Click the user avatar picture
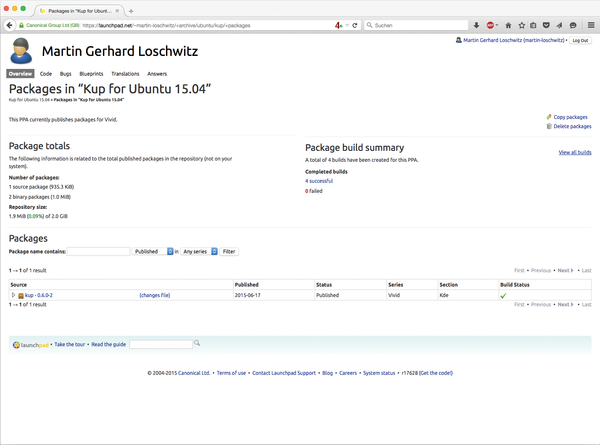 tap(21, 51)
